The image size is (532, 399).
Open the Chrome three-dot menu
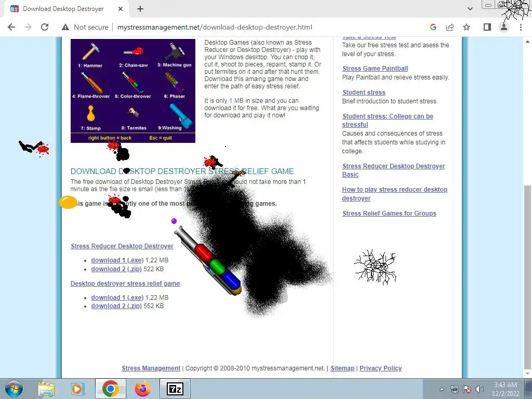click(521, 27)
